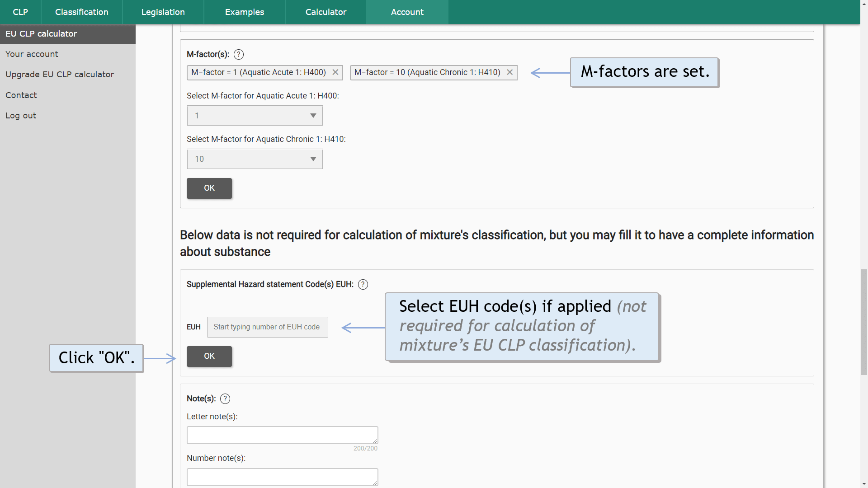868x488 pixels.
Task: Click EUH code input field
Action: (267, 327)
